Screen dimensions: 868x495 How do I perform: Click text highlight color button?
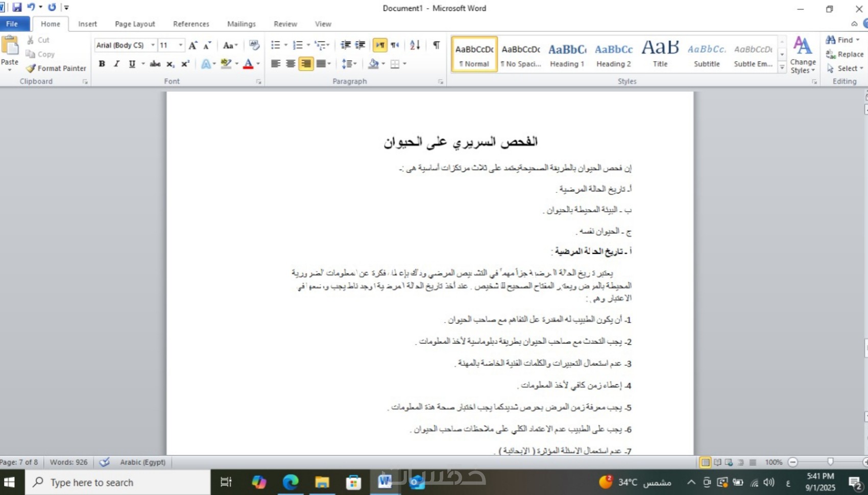pos(226,64)
